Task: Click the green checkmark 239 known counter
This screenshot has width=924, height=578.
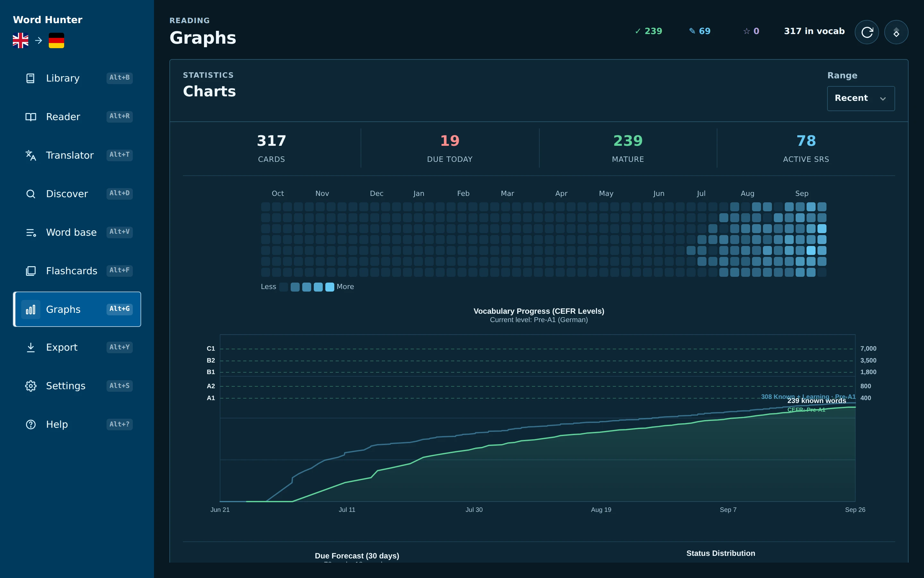Action: click(648, 31)
